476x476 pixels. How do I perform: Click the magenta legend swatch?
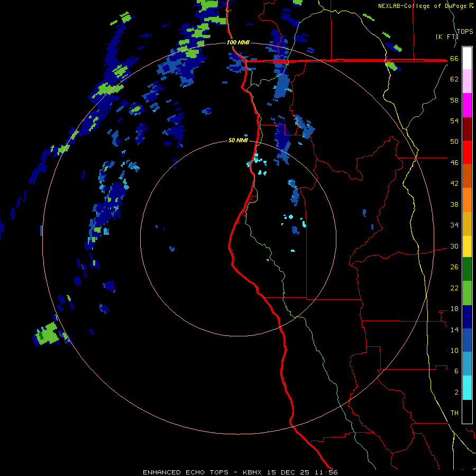(467, 105)
